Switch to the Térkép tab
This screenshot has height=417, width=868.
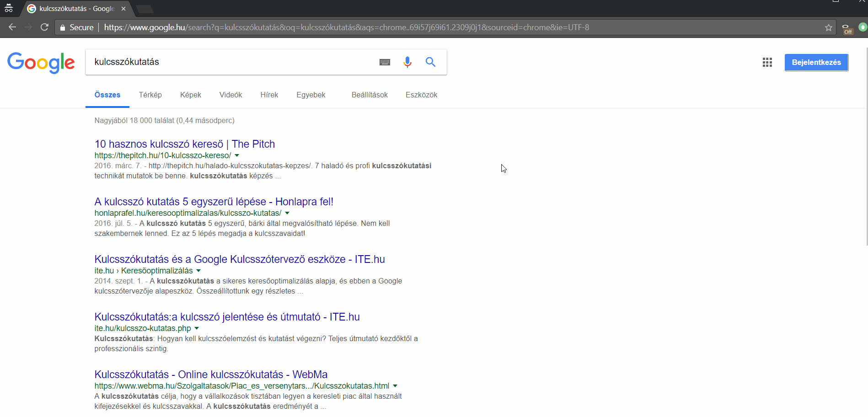tap(150, 95)
